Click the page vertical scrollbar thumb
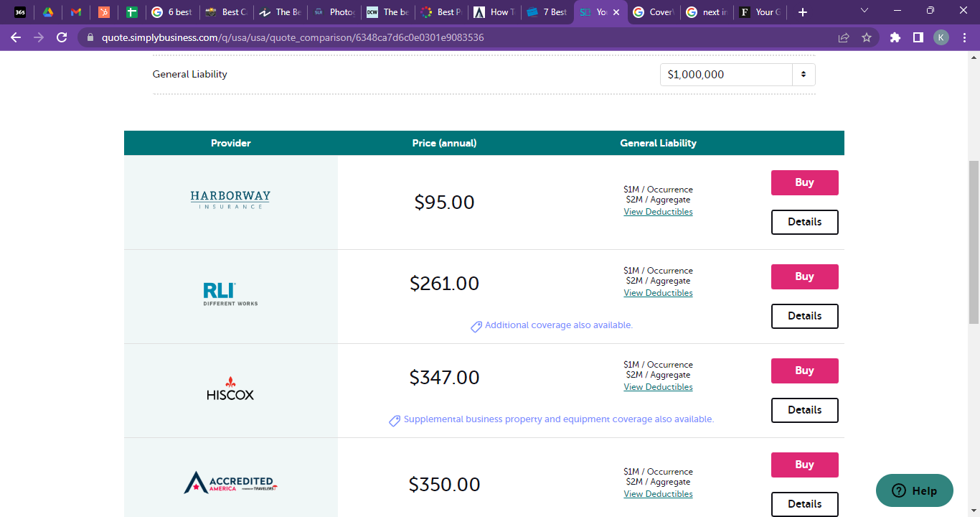 click(x=974, y=242)
